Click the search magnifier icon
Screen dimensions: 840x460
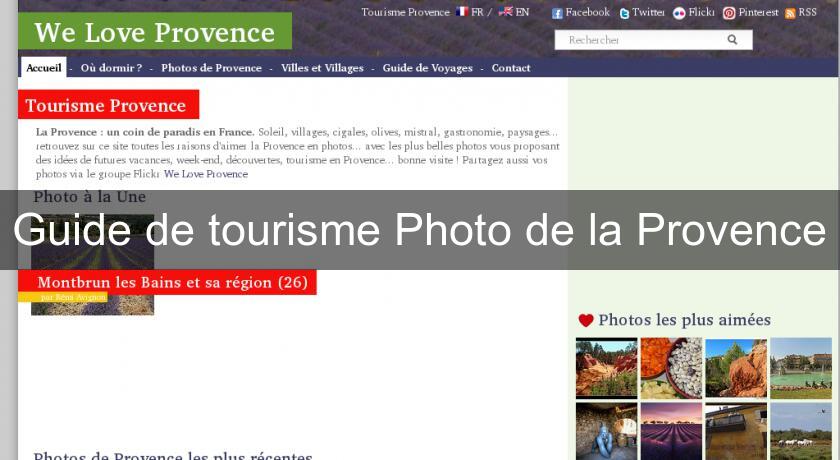732,40
